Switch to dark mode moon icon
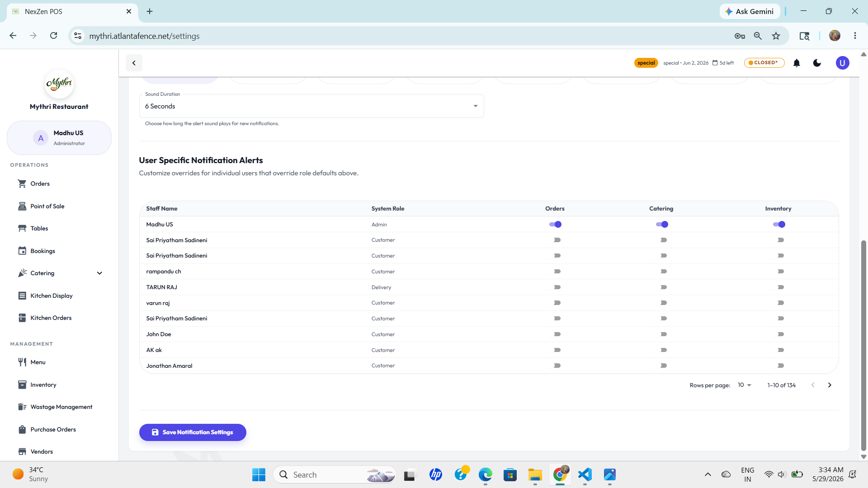This screenshot has width=868, height=488. click(x=817, y=63)
